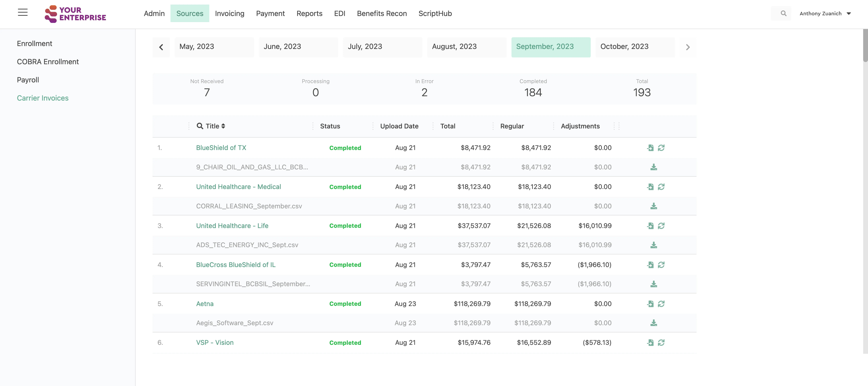Image resolution: width=868 pixels, height=386 pixels.
Task: Sort table by Title column arrows
Action: click(x=223, y=126)
